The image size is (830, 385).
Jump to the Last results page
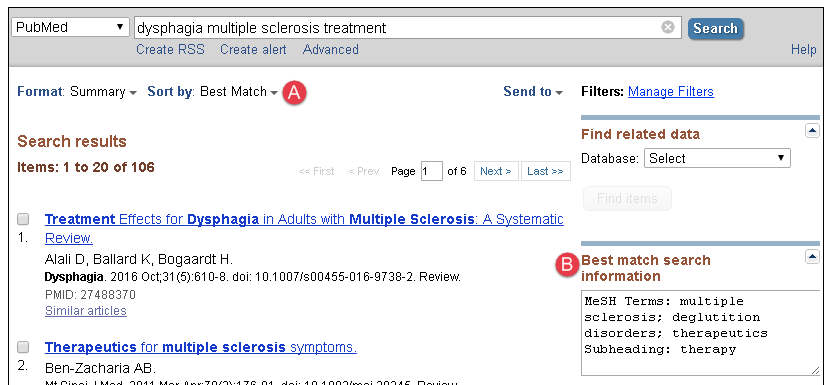pyautogui.click(x=545, y=171)
